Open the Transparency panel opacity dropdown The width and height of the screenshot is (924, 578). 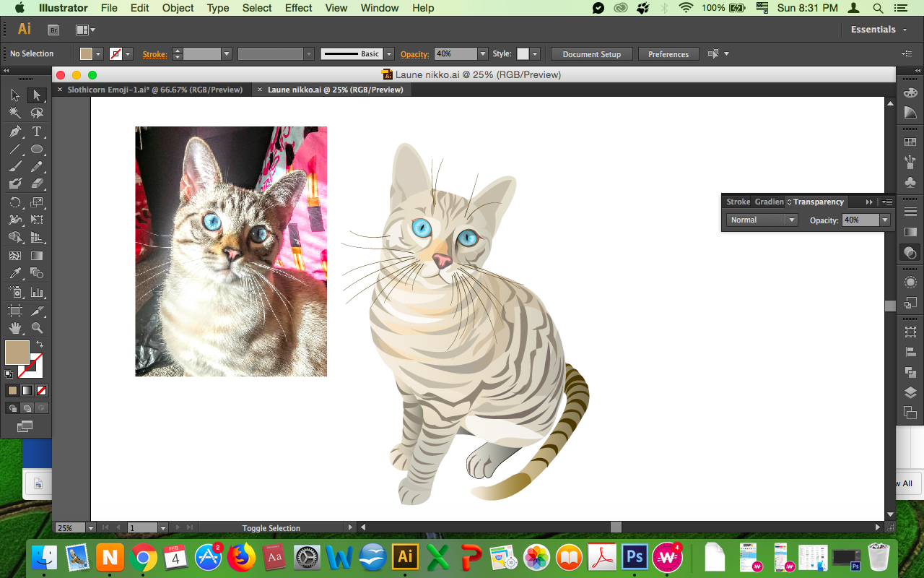[x=884, y=220]
